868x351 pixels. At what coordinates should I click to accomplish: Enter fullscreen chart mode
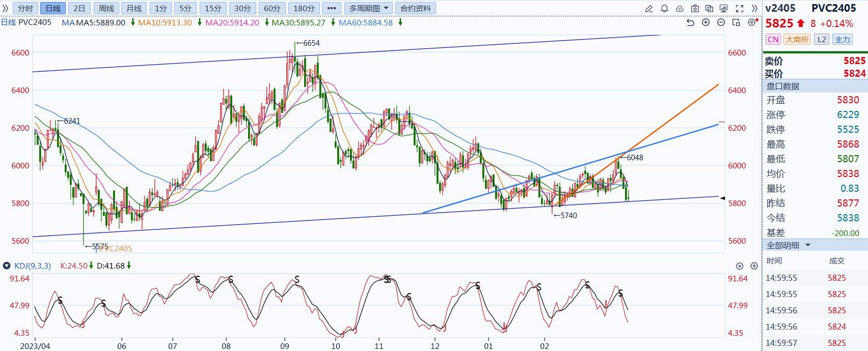pos(740,9)
